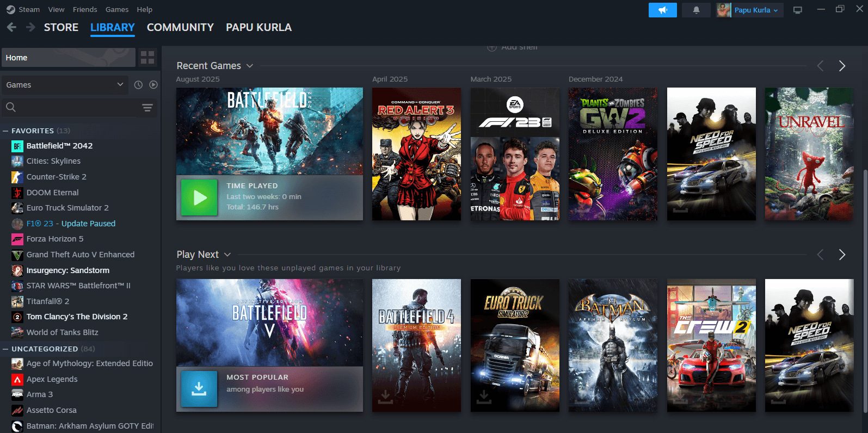Click the Home button in sidebar
Viewport: 868px width, 433px height.
tap(68, 57)
